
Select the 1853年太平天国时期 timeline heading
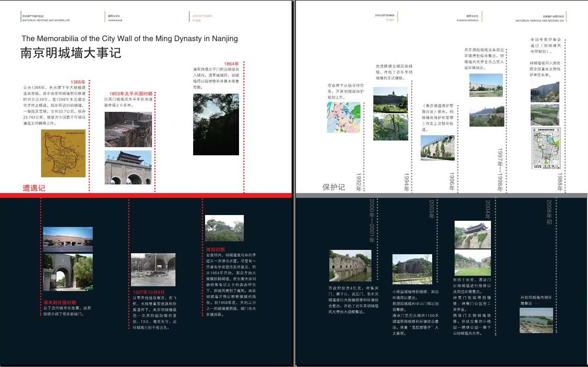pyautogui.click(x=131, y=94)
